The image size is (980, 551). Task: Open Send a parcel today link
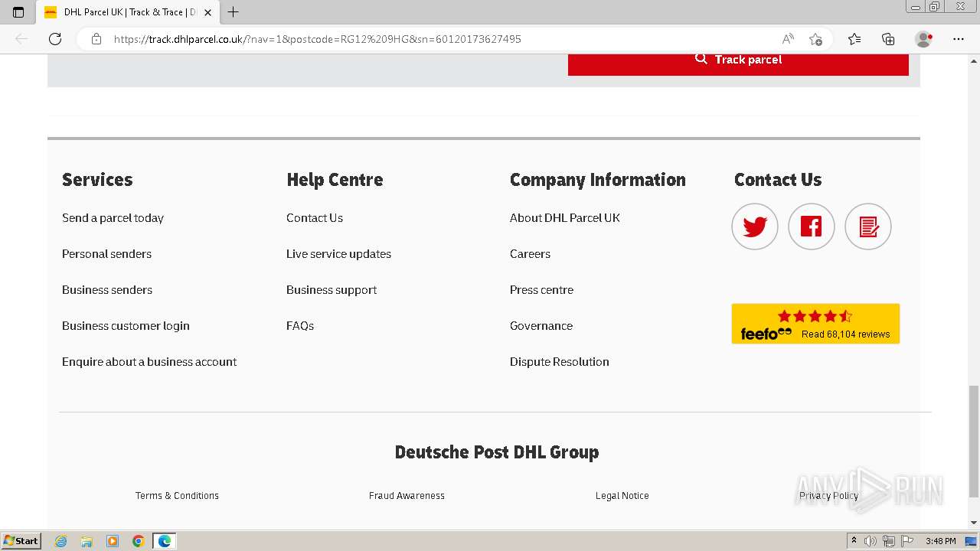[113, 218]
